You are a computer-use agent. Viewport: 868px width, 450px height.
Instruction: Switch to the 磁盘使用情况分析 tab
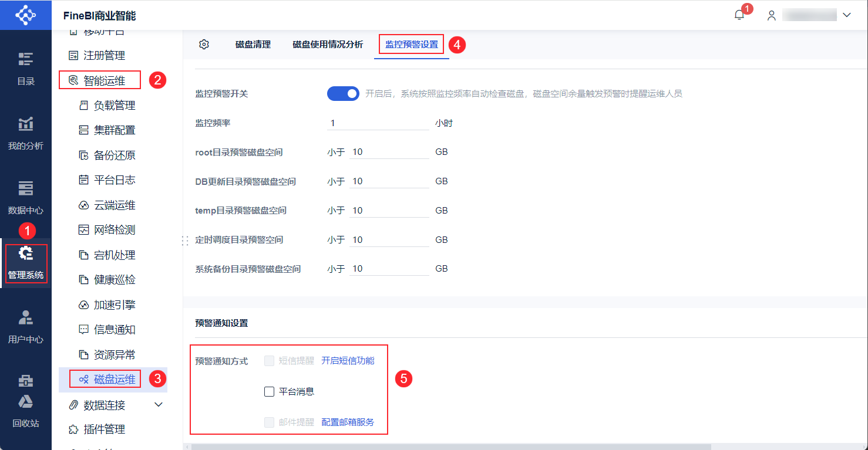click(328, 45)
